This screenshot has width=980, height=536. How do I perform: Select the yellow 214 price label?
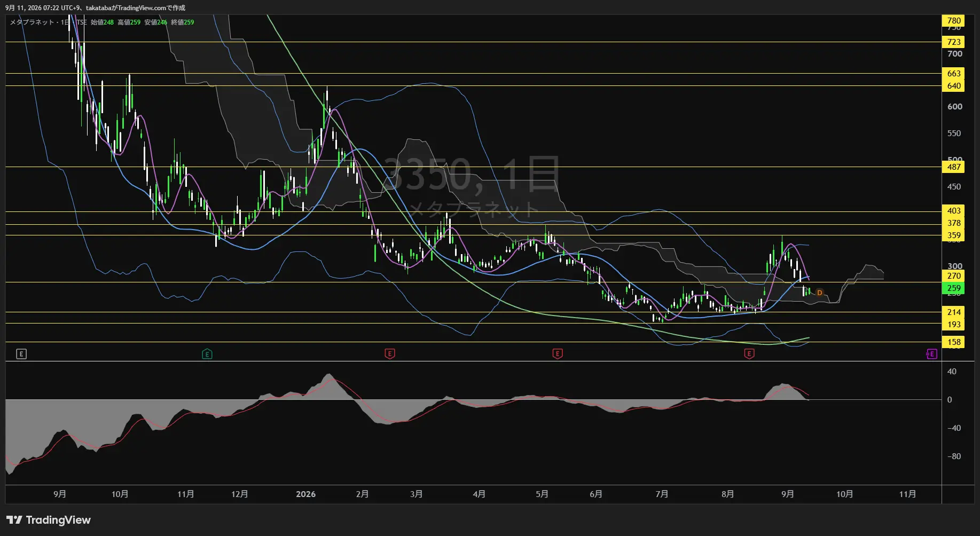point(954,312)
